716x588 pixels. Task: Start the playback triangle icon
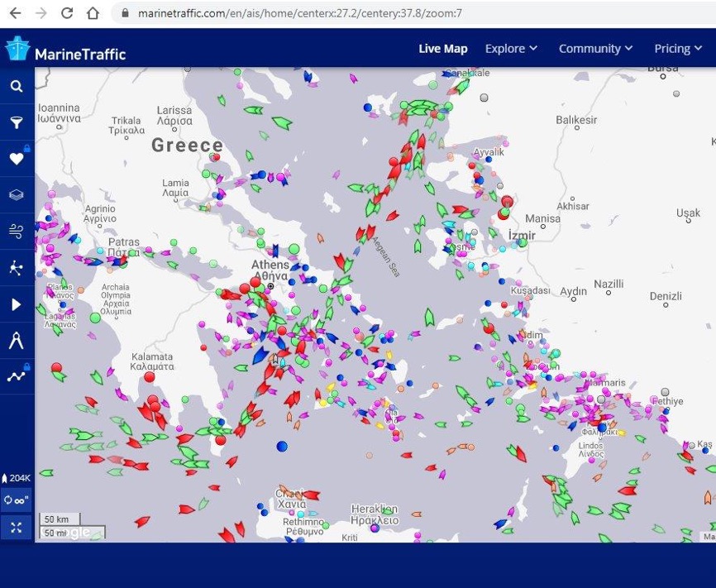(x=17, y=304)
